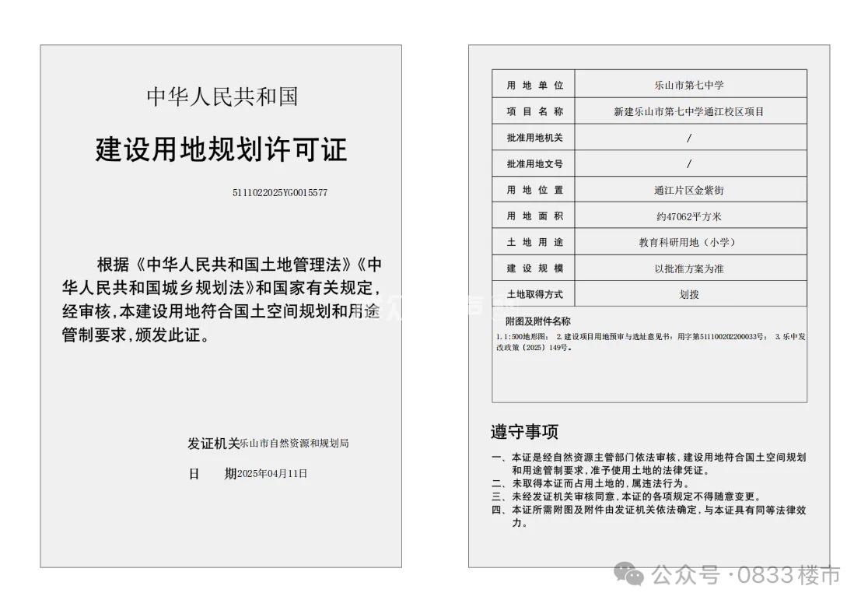The width and height of the screenshot is (868, 614).
Task: Click the 用地单位 row label
Action: coord(534,85)
